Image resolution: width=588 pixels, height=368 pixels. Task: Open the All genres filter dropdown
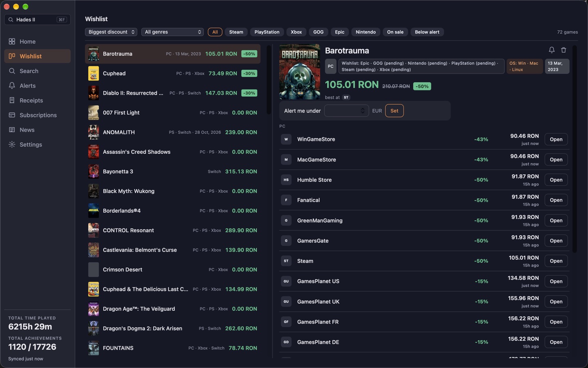[x=172, y=32]
